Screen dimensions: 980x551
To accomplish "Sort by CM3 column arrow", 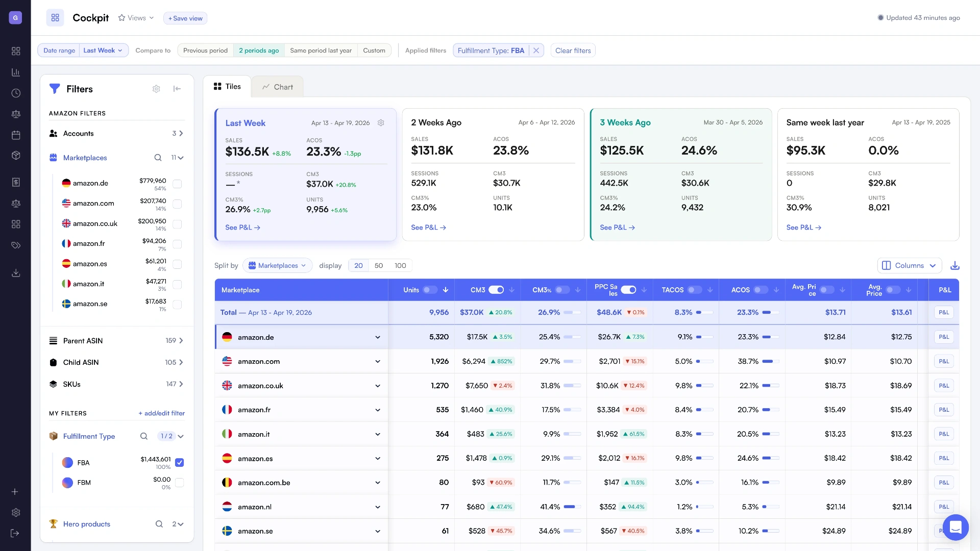I will coord(512,290).
